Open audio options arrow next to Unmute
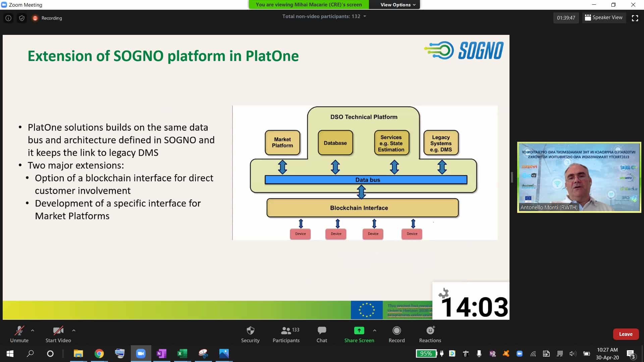The height and width of the screenshot is (362, 644). click(x=33, y=330)
